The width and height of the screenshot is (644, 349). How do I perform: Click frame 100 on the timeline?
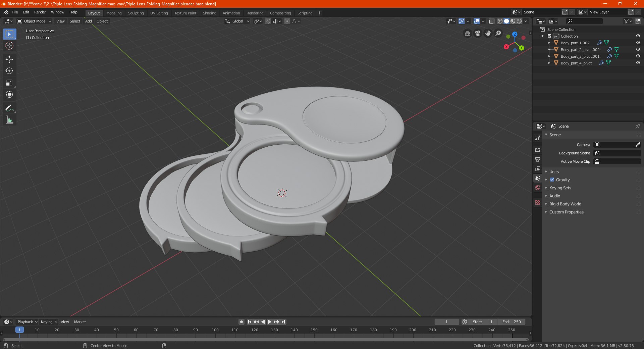point(215,330)
